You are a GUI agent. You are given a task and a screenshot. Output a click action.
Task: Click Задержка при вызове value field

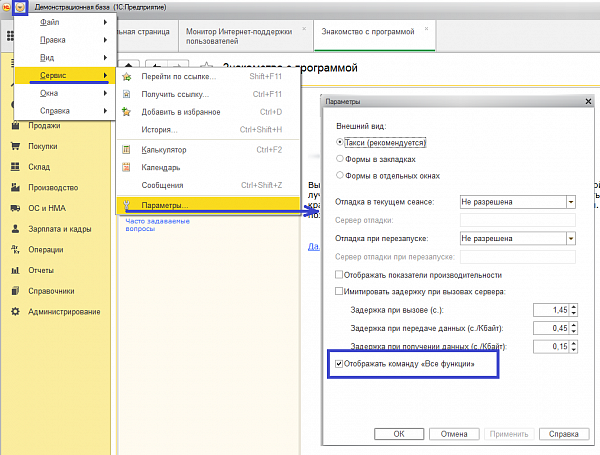coord(551,310)
